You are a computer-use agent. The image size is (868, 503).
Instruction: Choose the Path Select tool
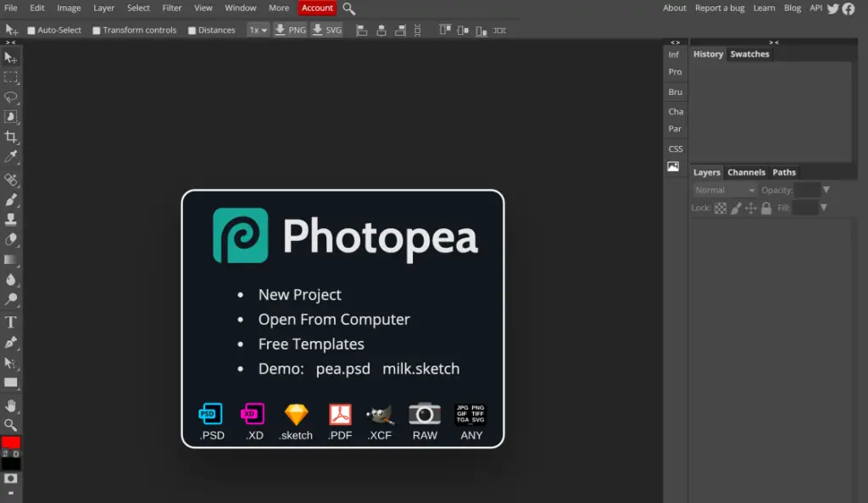(x=10, y=363)
